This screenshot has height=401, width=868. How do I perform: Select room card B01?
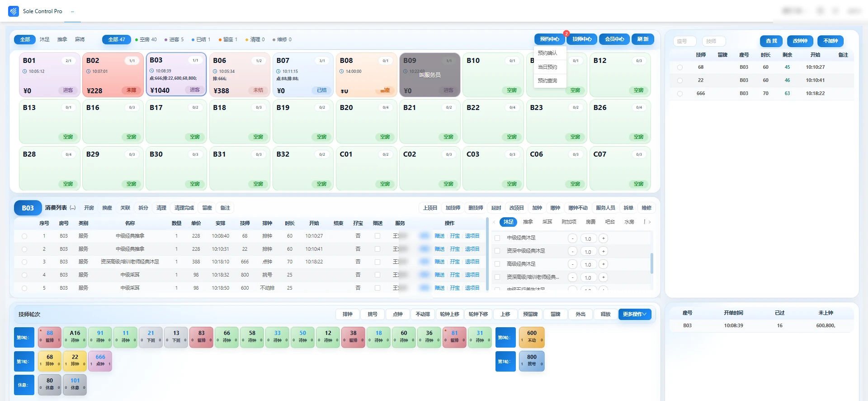[49, 75]
